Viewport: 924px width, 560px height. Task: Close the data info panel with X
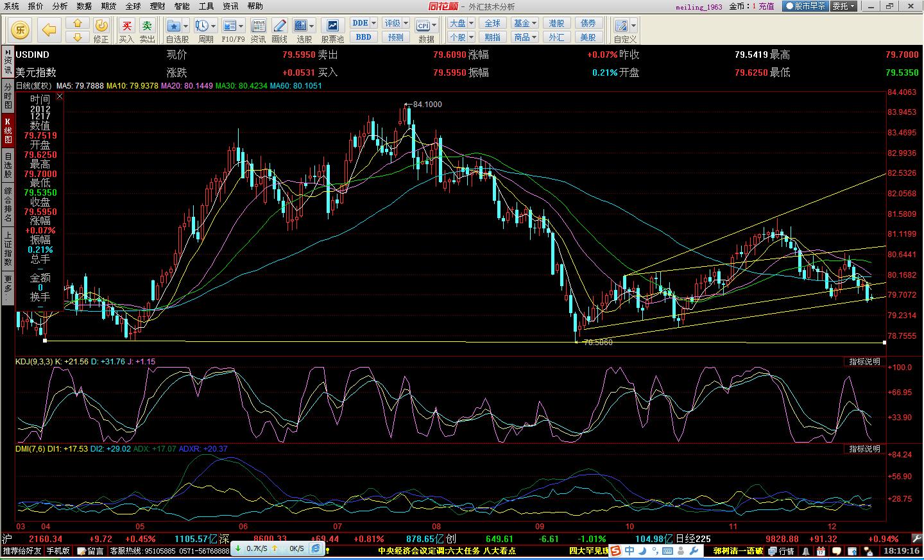click(x=60, y=96)
